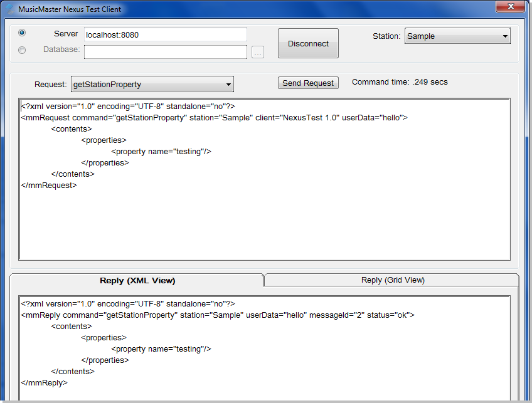
Task: Expand the Request dropdown arrow
Action: click(229, 85)
